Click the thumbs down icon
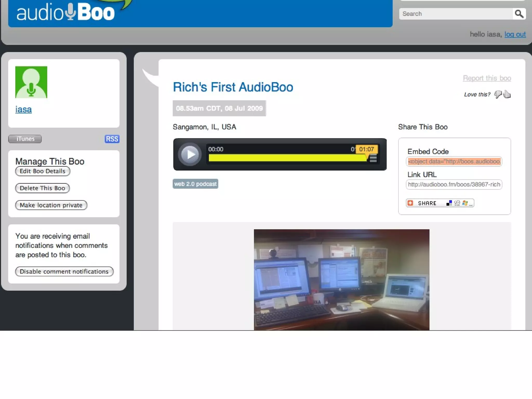The height and width of the screenshot is (399, 532). (x=498, y=94)
